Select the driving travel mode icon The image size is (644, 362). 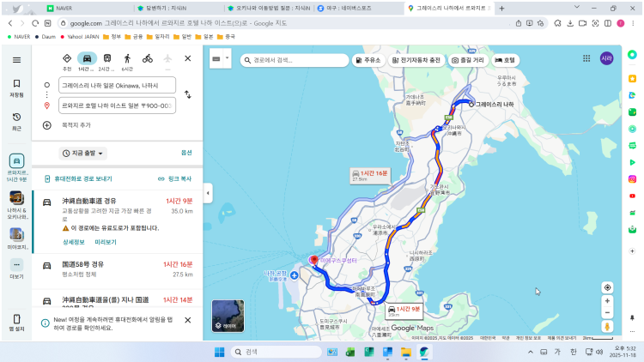pyautogui.click(x=86, y=59)
